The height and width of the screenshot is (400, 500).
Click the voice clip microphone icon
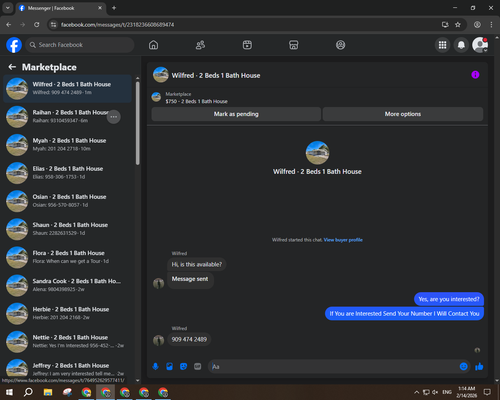pos(155,367)
